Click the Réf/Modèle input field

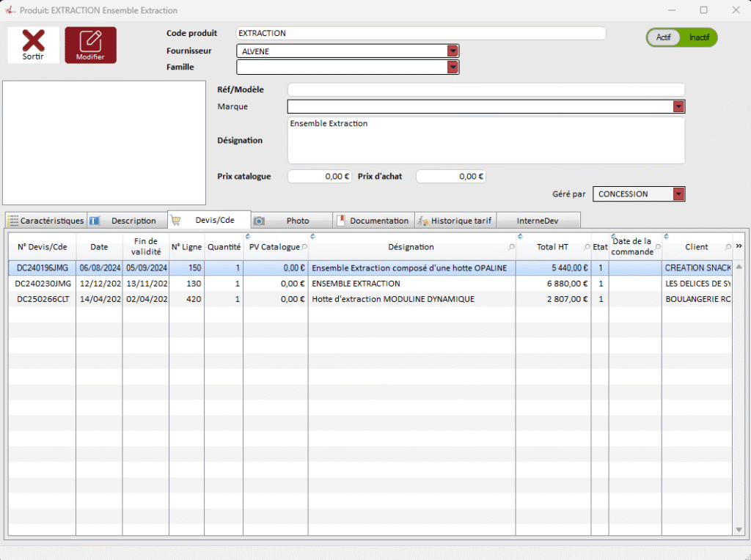point(486,89)
